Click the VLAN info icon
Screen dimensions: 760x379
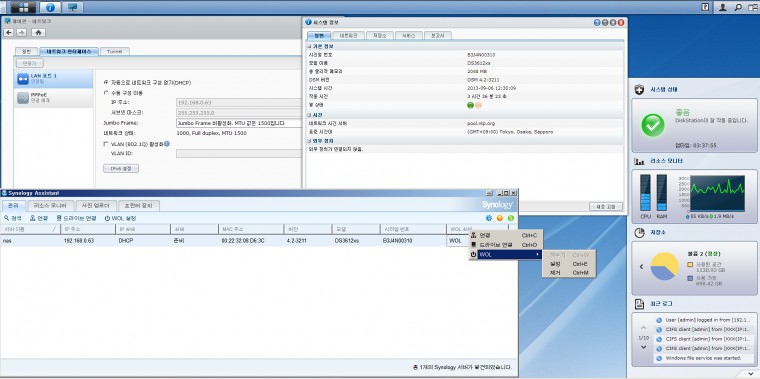pos(167,143)
